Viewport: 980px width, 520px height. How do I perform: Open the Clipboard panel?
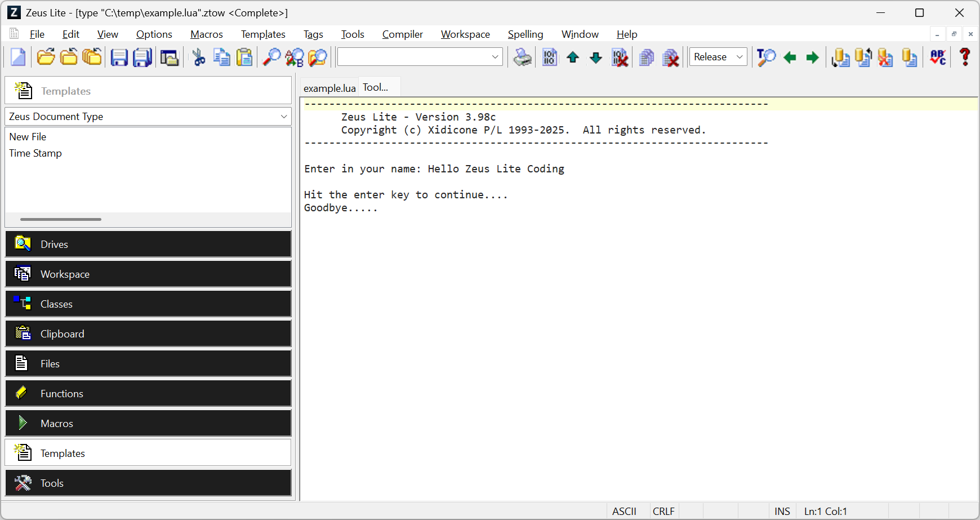148,334
